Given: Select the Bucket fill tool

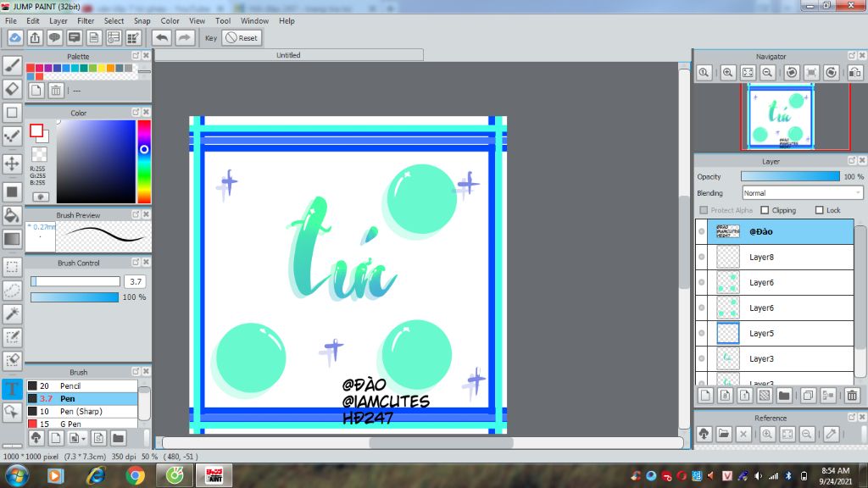Looking at the screenshot, I should (12, 215).
